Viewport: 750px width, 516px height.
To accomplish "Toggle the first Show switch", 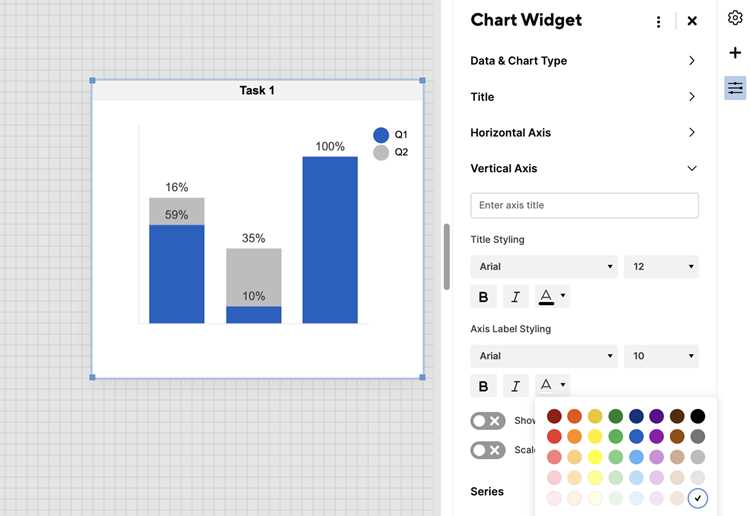I will pos(488,421).
